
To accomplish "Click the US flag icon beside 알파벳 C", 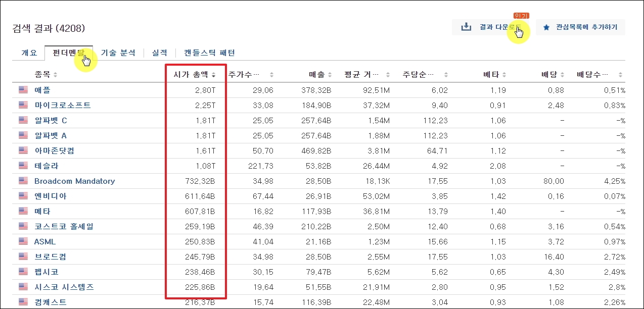I will click(23, 120).
